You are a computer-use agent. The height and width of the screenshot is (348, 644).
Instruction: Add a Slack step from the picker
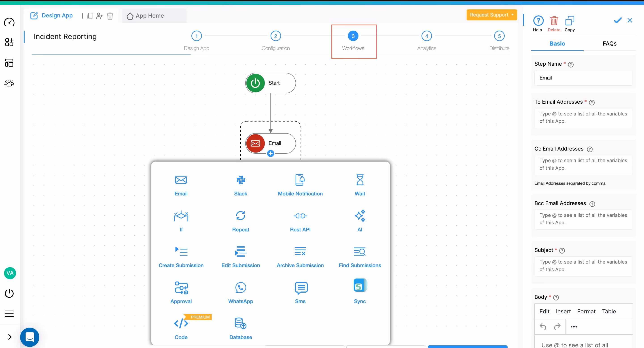(241, 185)
